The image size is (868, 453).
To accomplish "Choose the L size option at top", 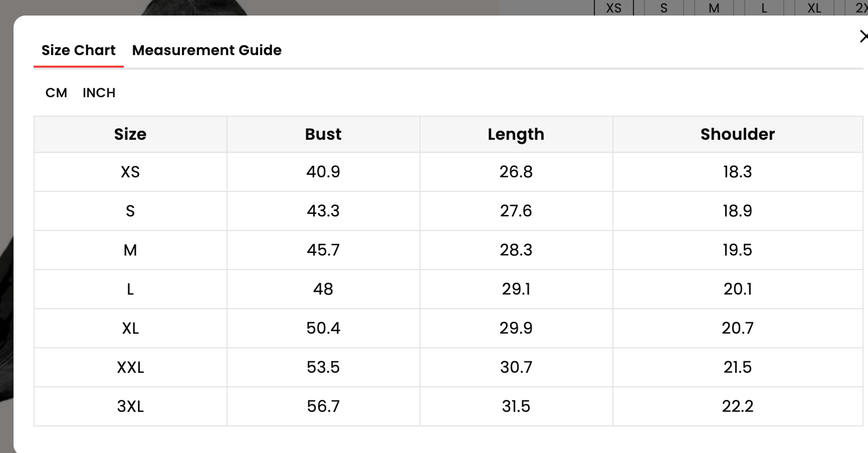I will click(x=764, y=8).
